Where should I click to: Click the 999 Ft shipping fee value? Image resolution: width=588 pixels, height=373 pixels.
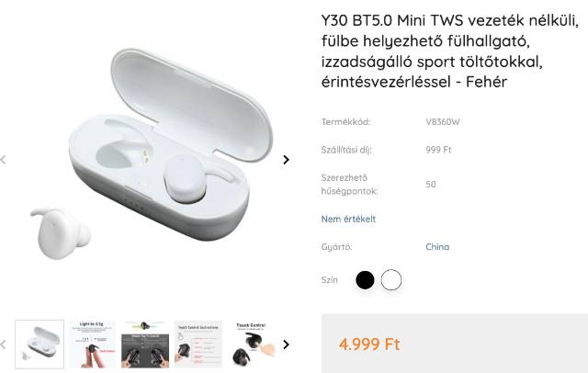(439, 150)
